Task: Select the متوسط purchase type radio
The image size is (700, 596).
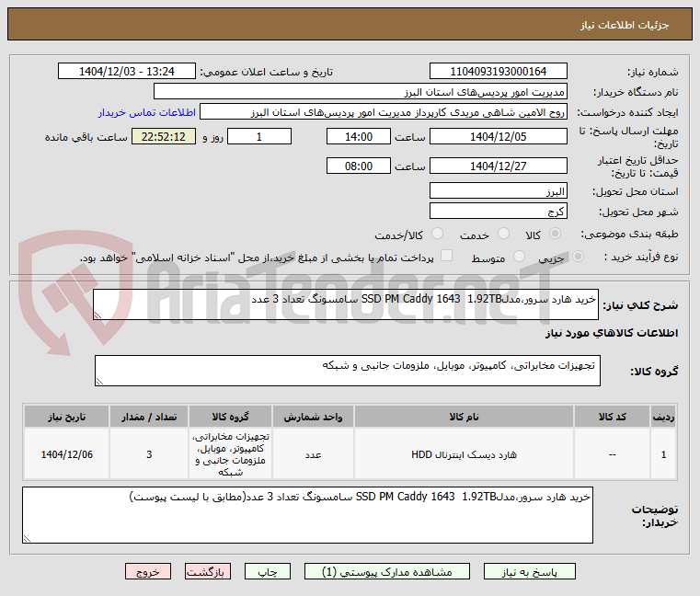Action: point(519,257)
